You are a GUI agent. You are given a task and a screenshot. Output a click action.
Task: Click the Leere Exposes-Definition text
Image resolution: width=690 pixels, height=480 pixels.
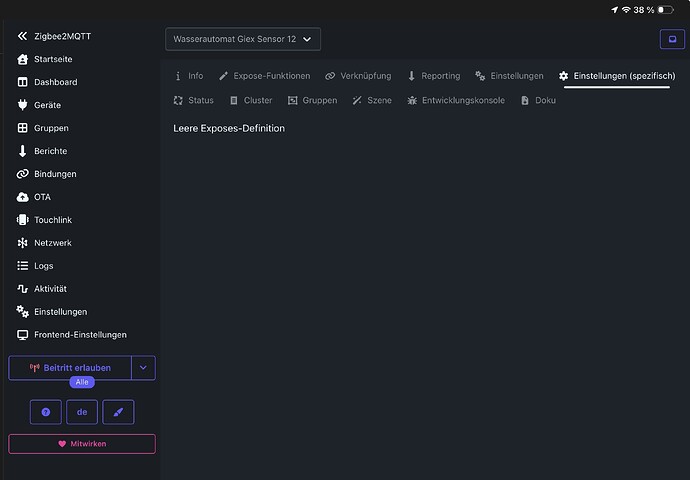[229, 128]
